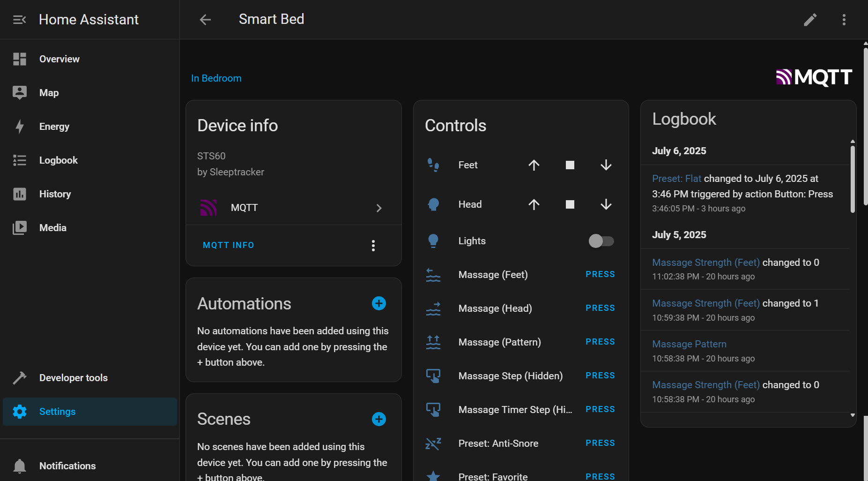Viewport: 868px width, 481px height.
Task: Go back using the arrow icon
Action: click(x=205, y=20)
